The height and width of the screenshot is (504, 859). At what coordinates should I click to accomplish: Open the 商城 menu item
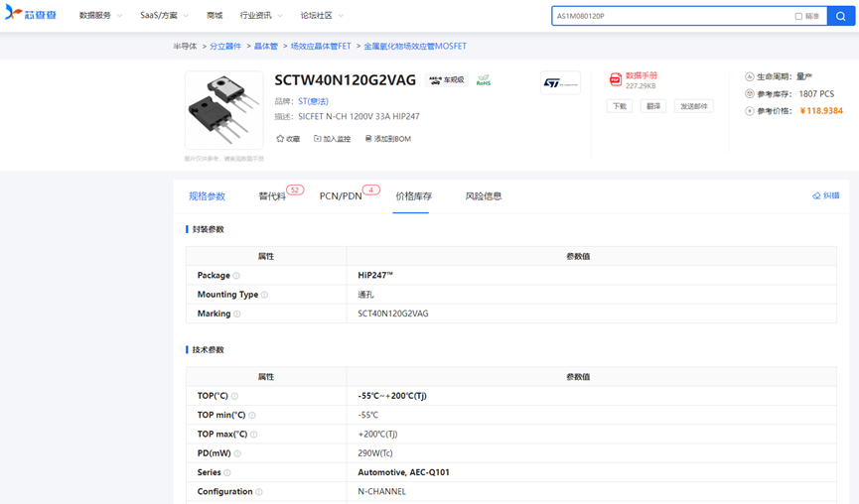point(215,15)
